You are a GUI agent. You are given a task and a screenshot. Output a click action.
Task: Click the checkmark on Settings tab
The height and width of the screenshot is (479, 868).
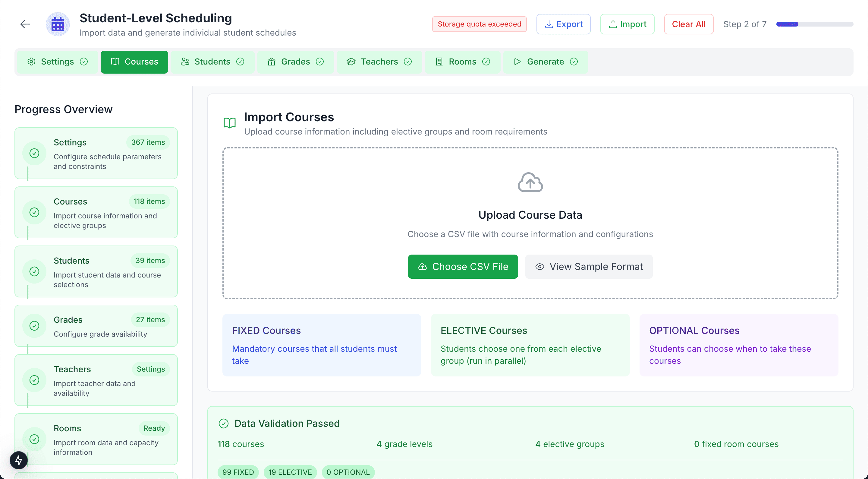84,62
